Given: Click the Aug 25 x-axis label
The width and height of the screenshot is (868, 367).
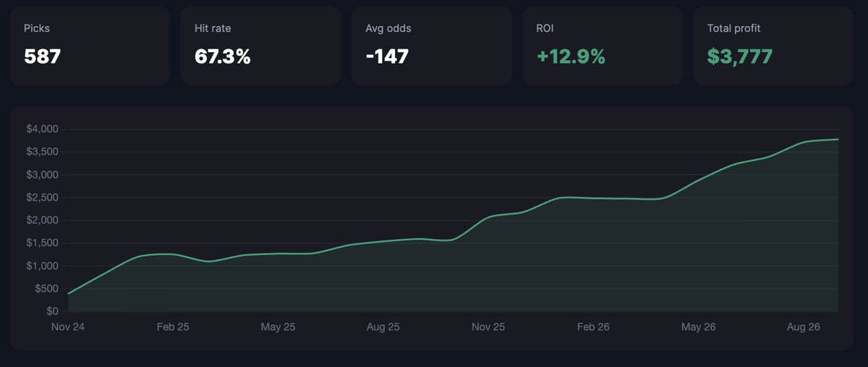Looking at the screenshot, I should [383, 327].
